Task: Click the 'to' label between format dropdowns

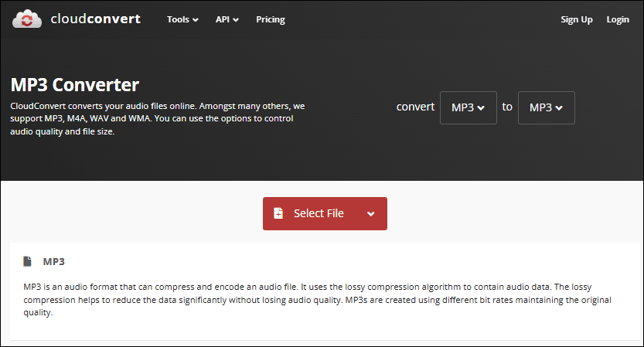Action: pos(507,107)
